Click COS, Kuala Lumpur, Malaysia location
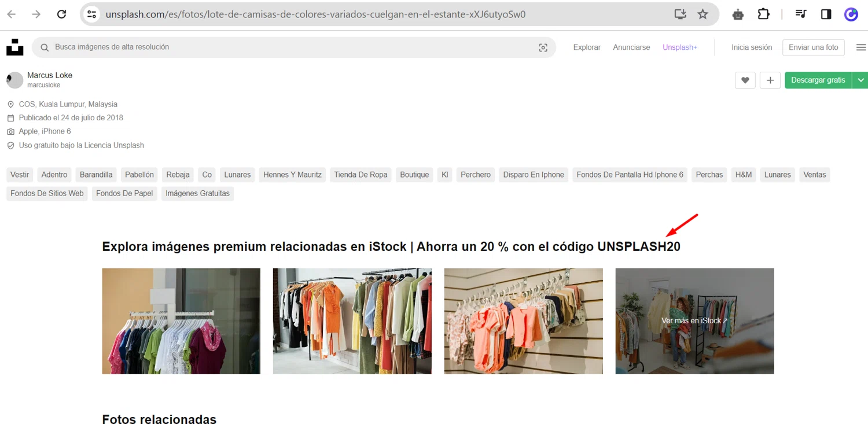This screenshot has height=424, width=868. tap(68, 104)
